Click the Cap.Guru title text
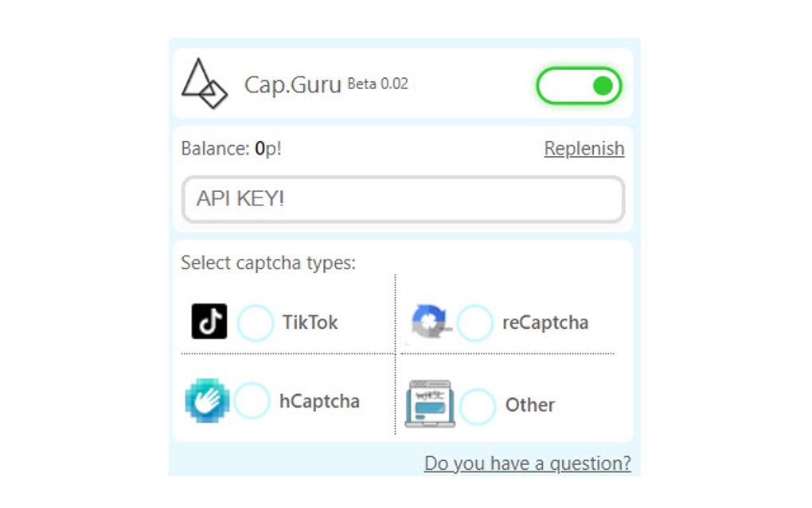 (293, 85)
